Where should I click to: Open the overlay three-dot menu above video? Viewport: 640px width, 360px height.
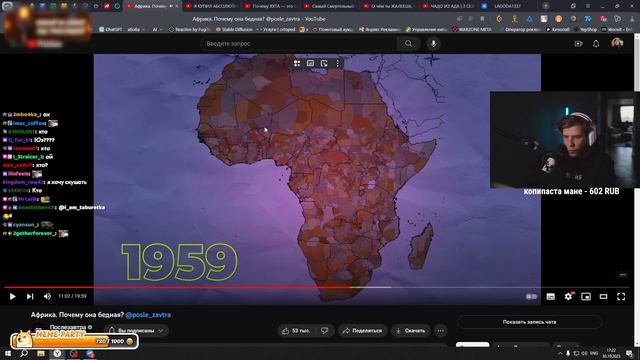pos(338,63)
